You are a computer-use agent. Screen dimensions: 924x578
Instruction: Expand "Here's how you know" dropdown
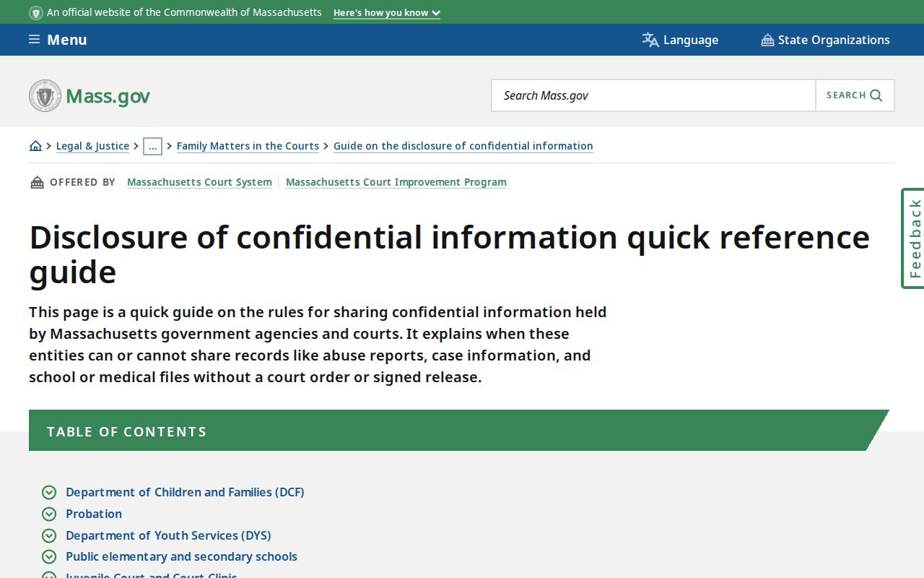(387, 13)
